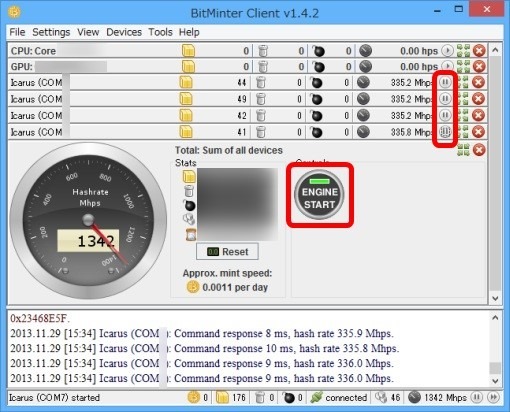Open the Settings menu
The height and width of the screenshot is (412, 510).
(51, 32)
